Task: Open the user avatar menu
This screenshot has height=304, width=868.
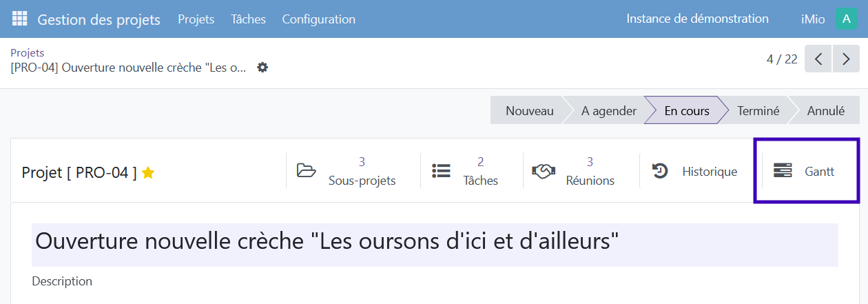Action: (x=846, y=19)
